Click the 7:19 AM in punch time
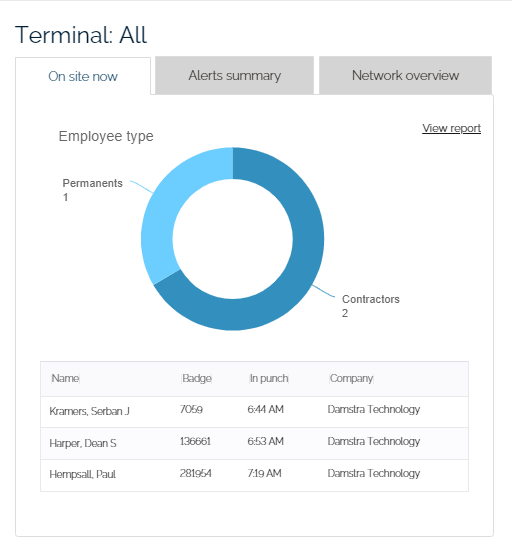512x552 pixels. coord(264,473)
